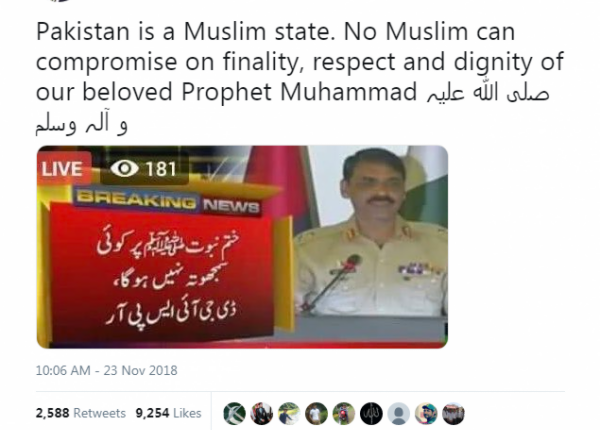Click the red LIVE badge on the video
The image size is (600, 430).
point(63,168)
